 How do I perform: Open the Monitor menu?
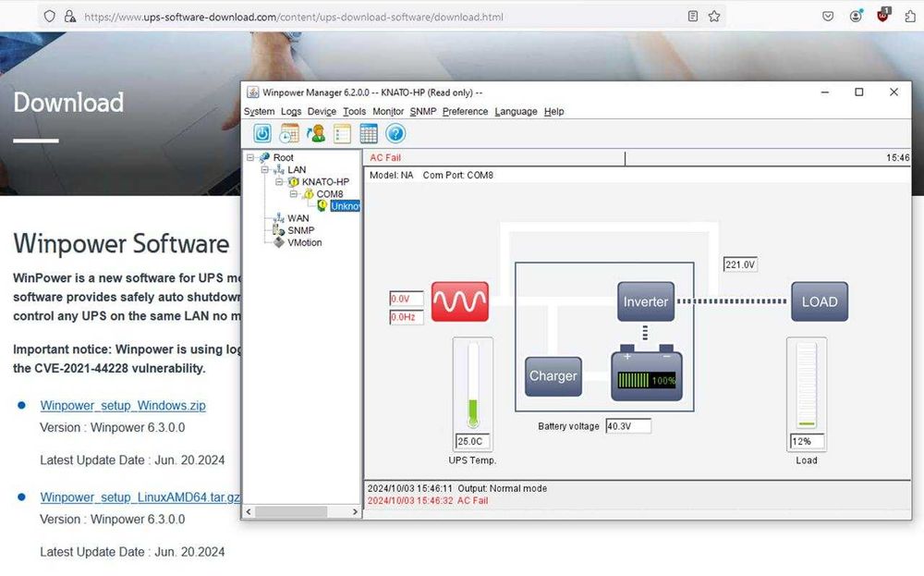(x=388, y=112)
